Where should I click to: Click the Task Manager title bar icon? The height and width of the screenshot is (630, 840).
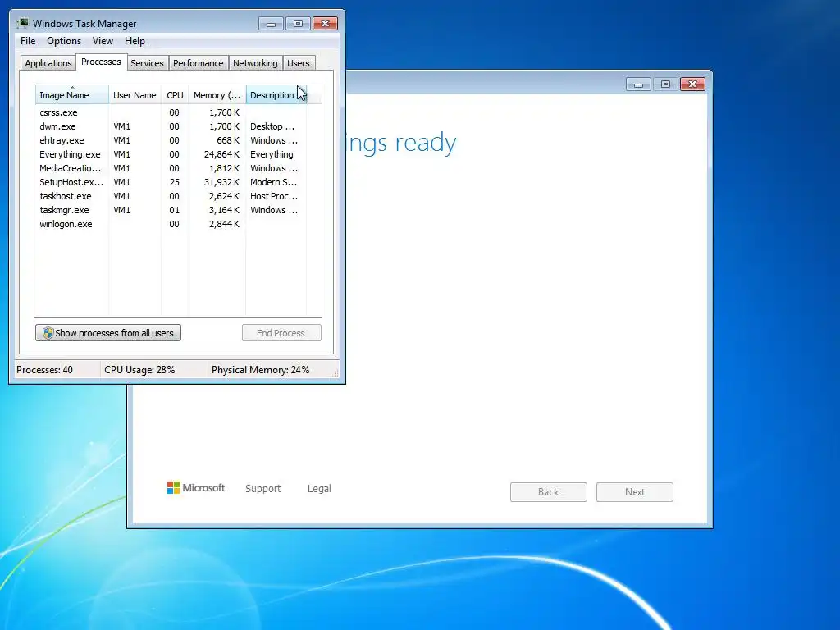tap(22, 23)
